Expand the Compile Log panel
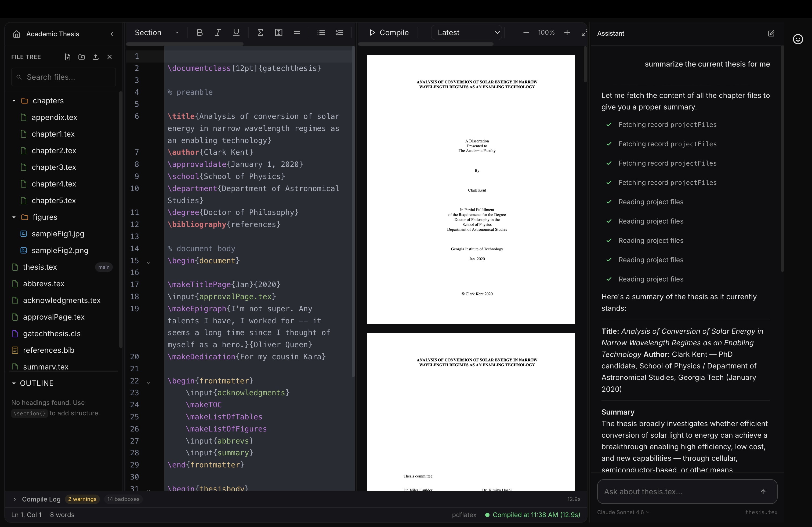The image size is (812, 527). click(x=14, y=499)
